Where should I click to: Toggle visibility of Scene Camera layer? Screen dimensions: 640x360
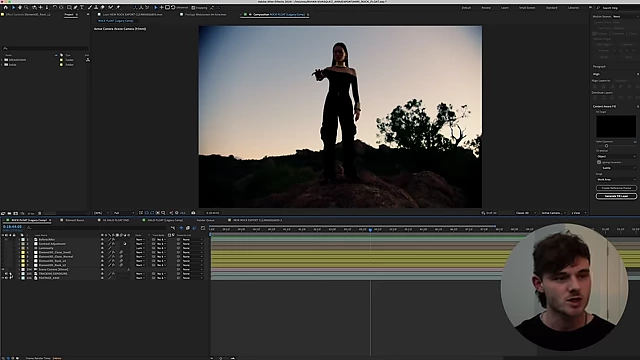click(2, 269)
